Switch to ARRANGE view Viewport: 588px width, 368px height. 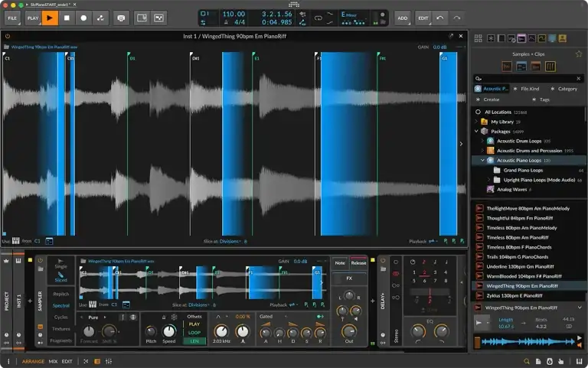coord(33,361)
